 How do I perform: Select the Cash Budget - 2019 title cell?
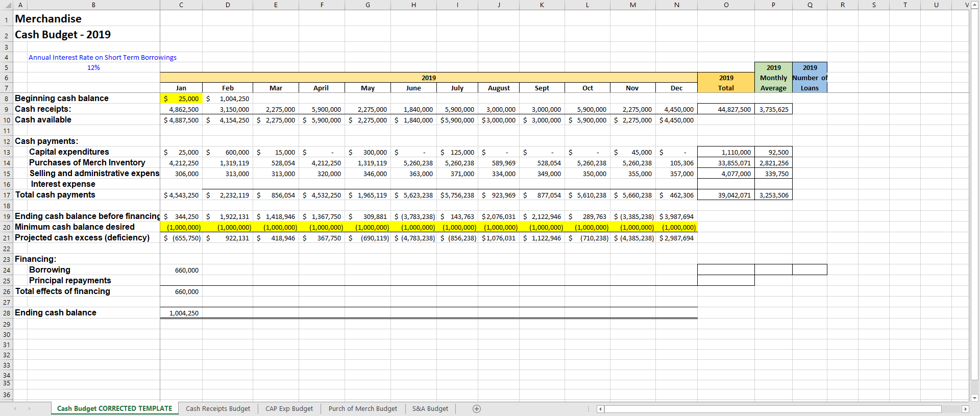63,35
